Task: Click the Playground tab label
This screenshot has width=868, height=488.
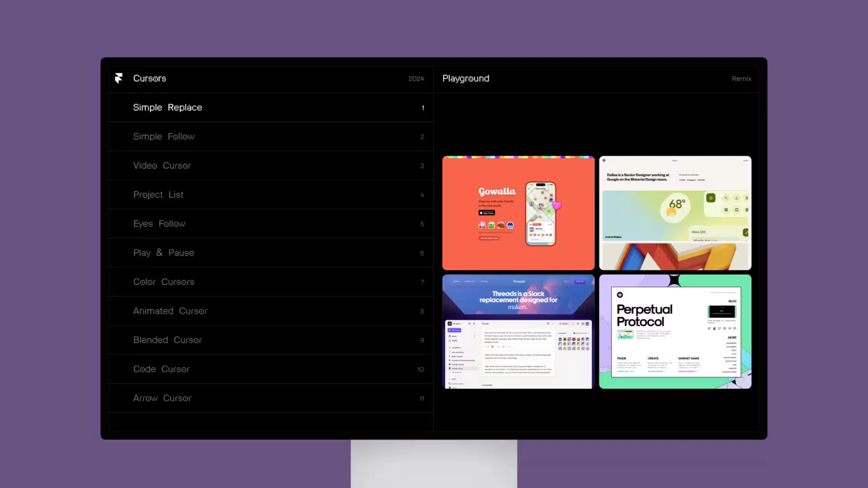Action: point(466,78)
